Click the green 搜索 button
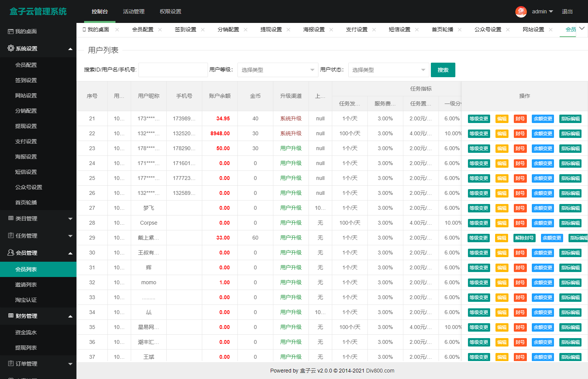 443,70
